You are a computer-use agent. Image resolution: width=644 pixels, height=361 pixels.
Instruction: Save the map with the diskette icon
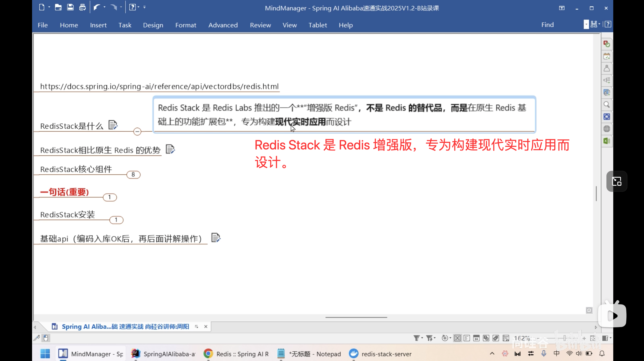point(70,7)
